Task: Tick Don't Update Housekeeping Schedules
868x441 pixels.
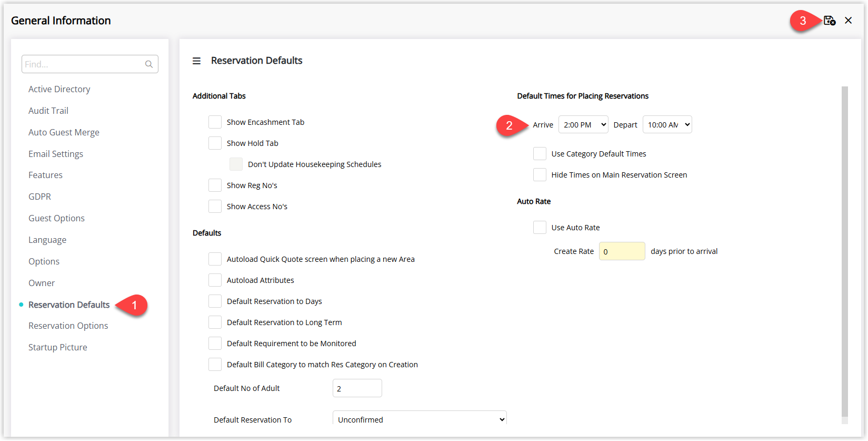Action: (236, 164)
